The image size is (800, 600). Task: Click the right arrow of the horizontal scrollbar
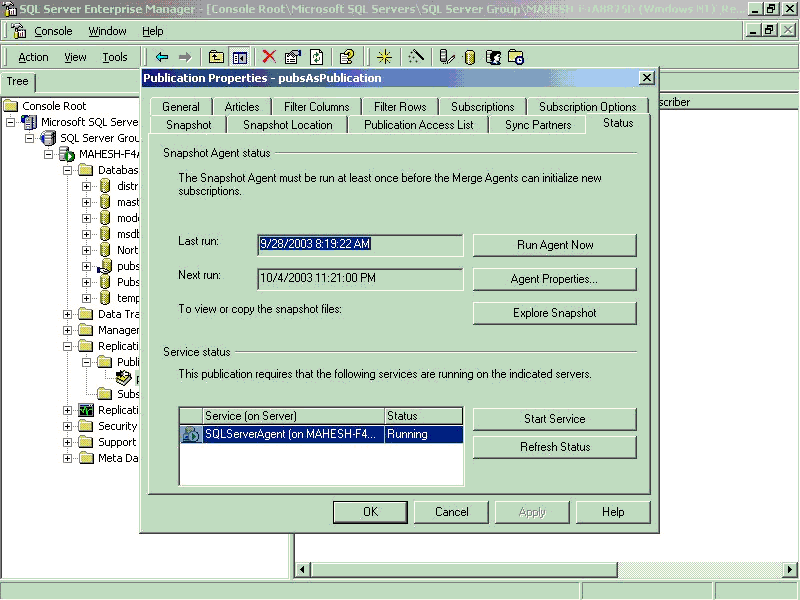pos(790,569)
